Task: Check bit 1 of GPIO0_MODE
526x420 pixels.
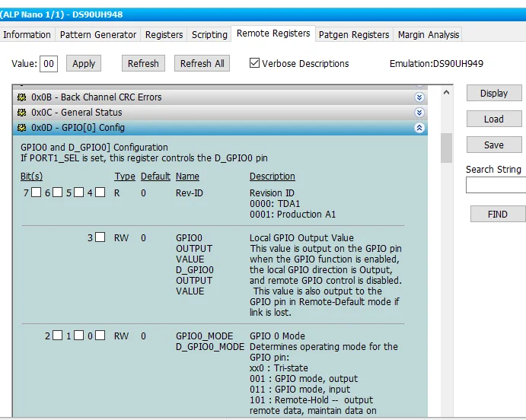Action: click(79, 336)
